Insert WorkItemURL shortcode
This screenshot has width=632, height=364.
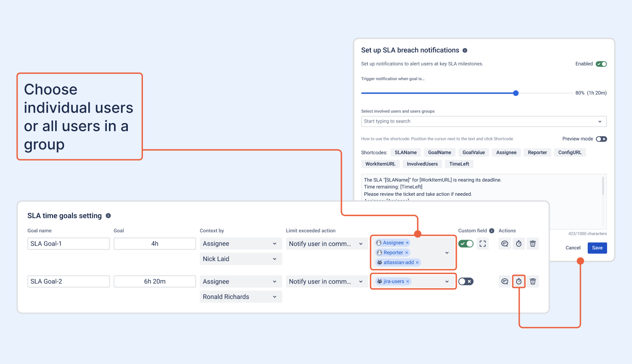point(380,164)
